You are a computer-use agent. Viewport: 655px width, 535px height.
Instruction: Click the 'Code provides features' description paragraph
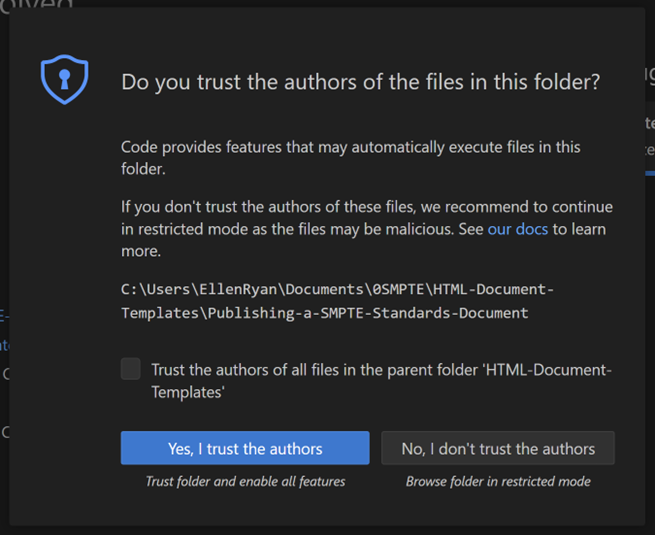[350, 147]
